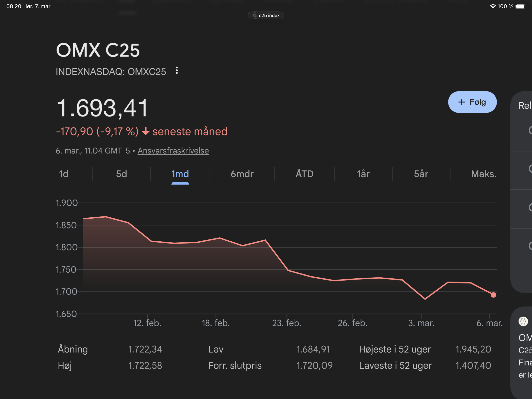Click the 6. mar. date label on the x-axis

pos(490,323)
